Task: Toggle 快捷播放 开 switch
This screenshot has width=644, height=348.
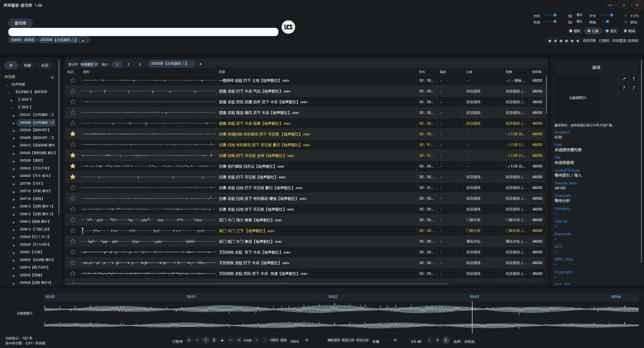Action: (x=89, y=64)
